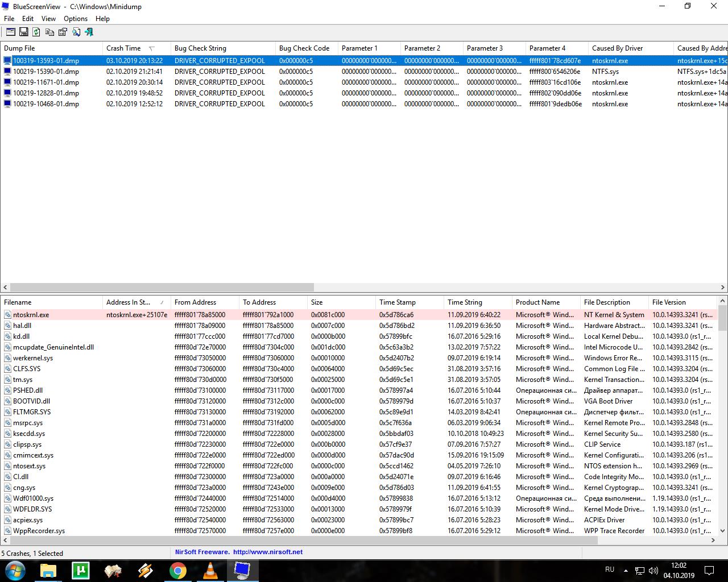Click the volume speaker tray icon
Screen dimensions: 728x582
point(653,570)
